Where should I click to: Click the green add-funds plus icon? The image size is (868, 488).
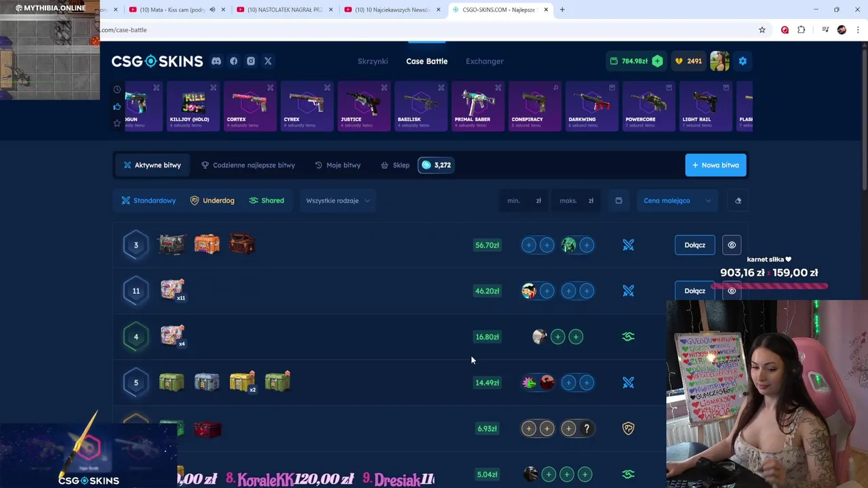[657, 61]
